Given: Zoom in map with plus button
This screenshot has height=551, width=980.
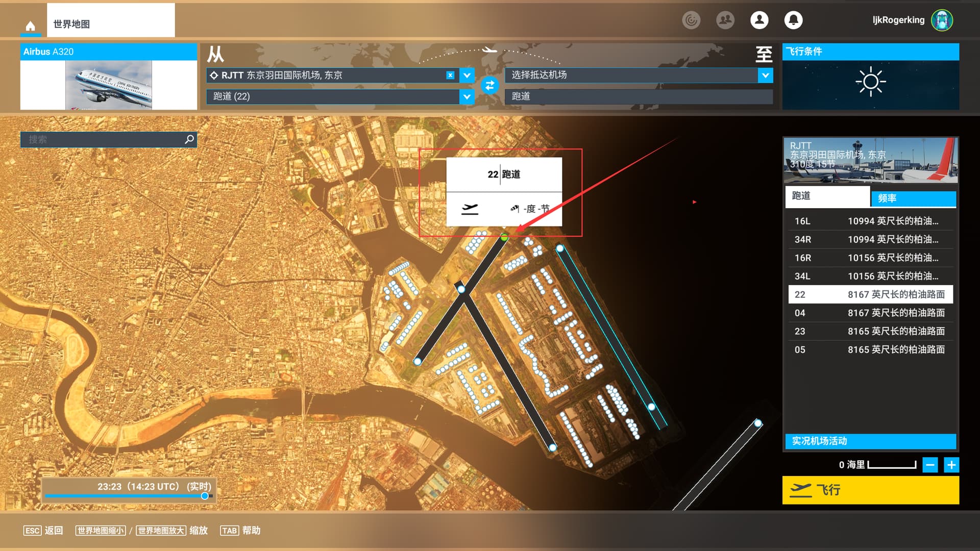Looking at the screenshot, I should tap(951, 465).
